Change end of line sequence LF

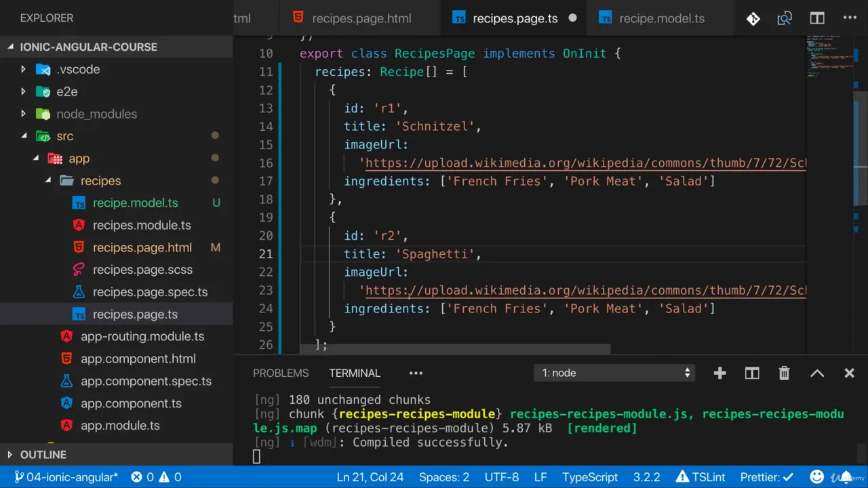point(540,477)
